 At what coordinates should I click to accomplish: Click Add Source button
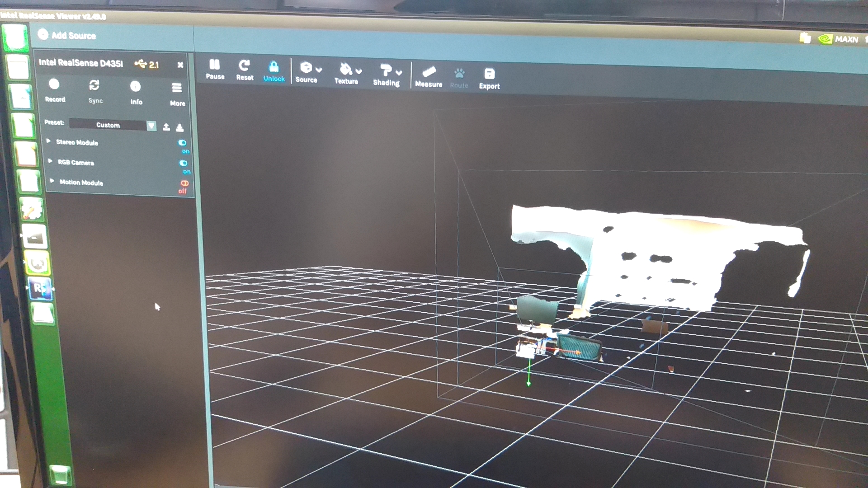(67, 35)
